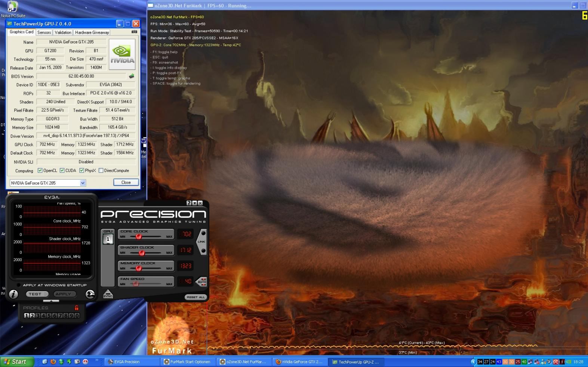This screenshot has width=588, height=367.
Task: Toggle PhysX checkbox in GPU-Z
Action: [x=81, y=171]
